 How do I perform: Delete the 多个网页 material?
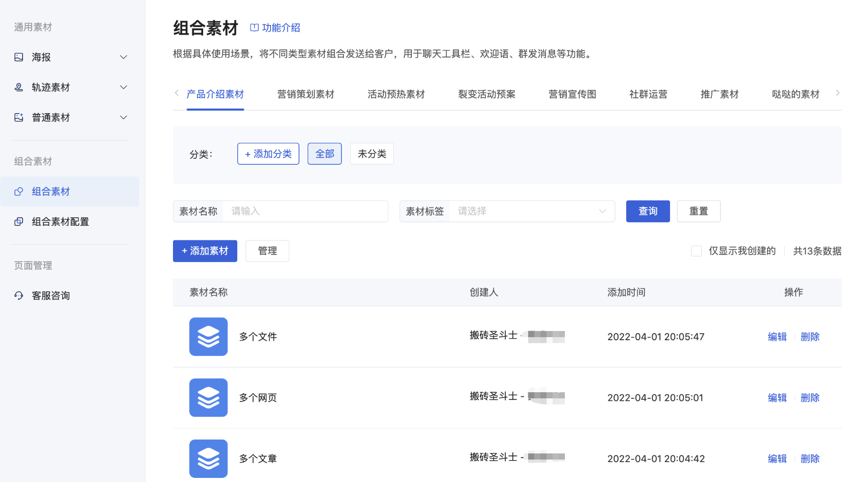coord(810,398)
